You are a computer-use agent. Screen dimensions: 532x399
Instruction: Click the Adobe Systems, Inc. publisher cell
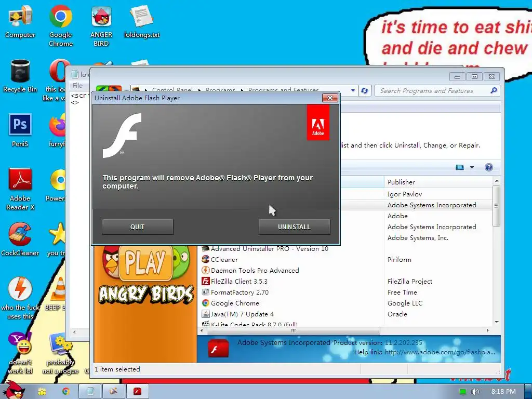click(x=418, y=238)
